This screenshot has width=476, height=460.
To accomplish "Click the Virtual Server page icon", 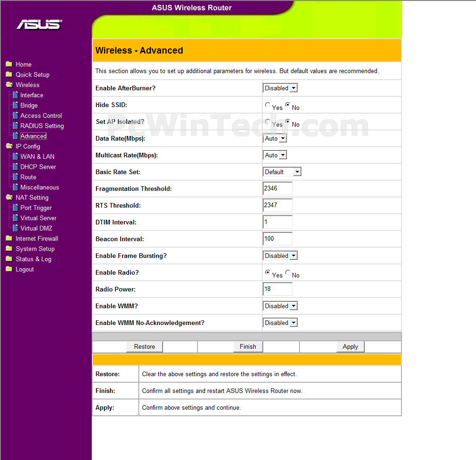I will click(x=15, y=218).
